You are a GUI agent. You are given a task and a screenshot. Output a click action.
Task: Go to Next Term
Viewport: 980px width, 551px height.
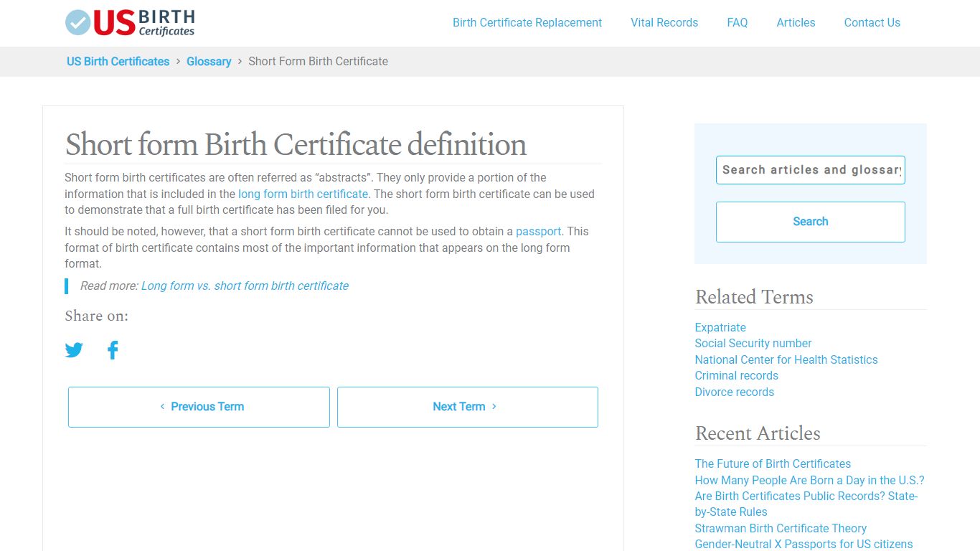tap(468, 407)
